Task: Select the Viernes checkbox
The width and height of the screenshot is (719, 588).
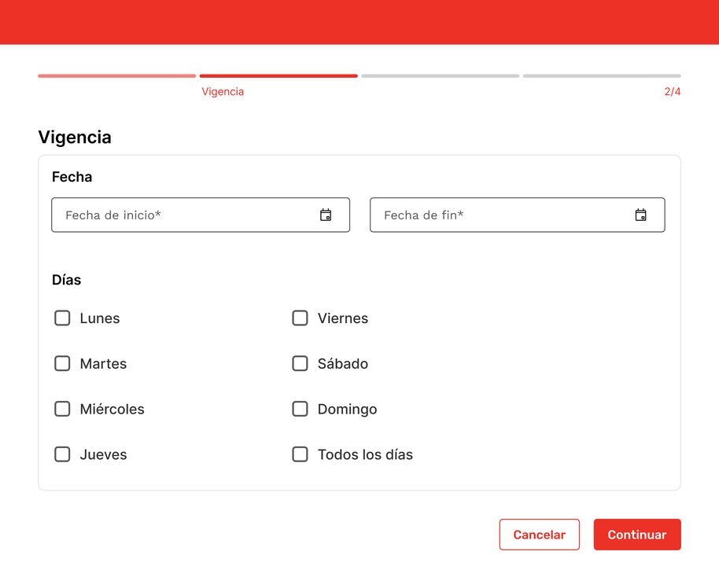Action: pyautogui.click(x=300, y=318)
